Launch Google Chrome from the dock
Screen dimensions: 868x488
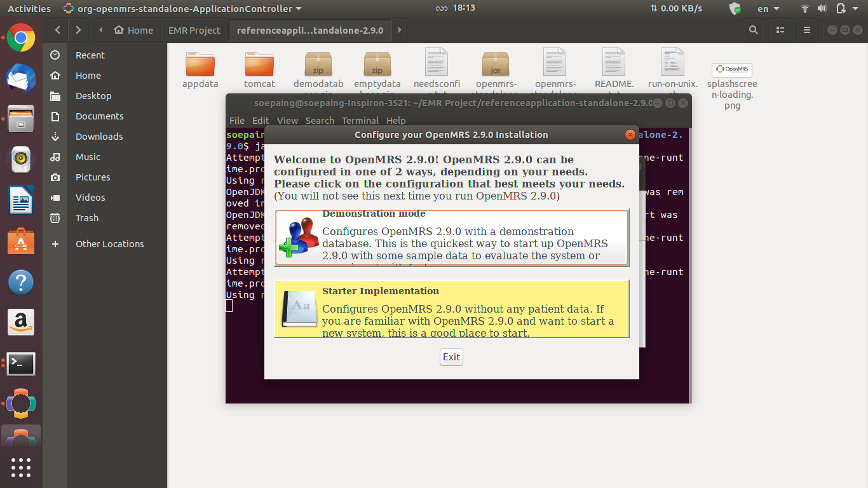click(21, 38)
